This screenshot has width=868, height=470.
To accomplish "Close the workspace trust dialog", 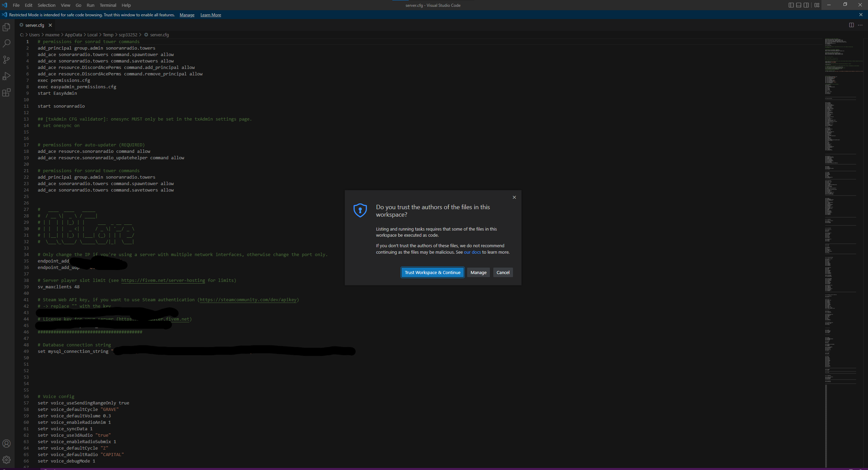I will pos(514,197).
